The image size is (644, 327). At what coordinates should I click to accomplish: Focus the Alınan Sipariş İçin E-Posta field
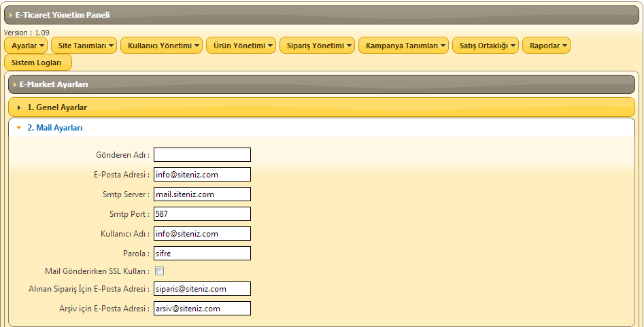pos(202,289)
